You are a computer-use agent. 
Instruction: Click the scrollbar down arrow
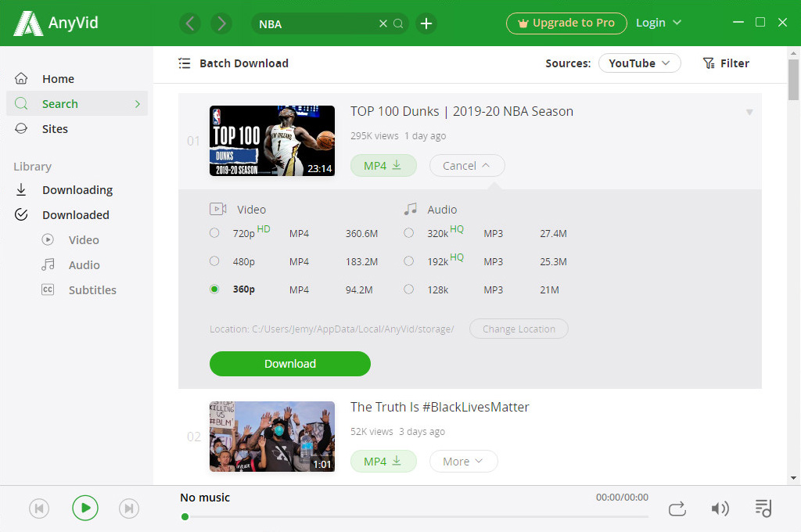[793, 478]
